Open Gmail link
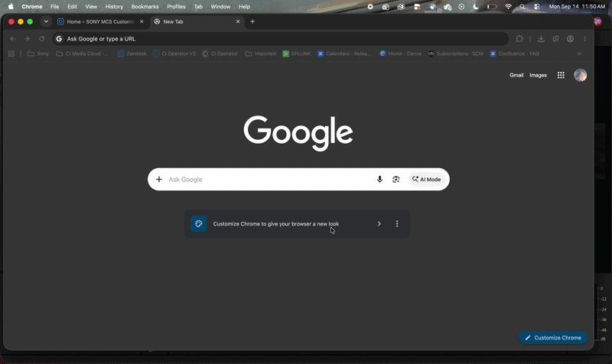Screen dimensions: 612x364 (x=516, y=75)
